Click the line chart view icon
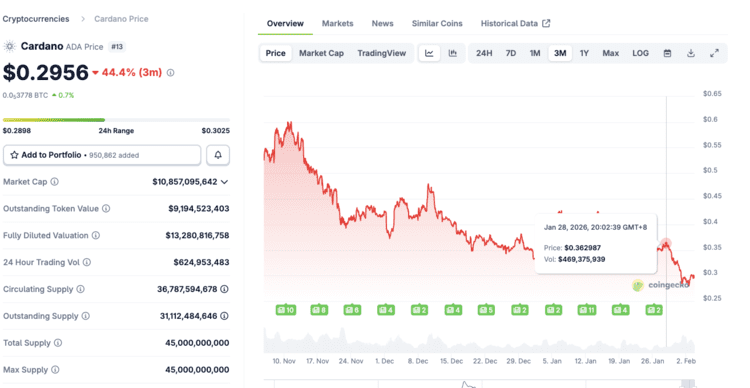The height and width of the screenshot is (388, 750). pos(429,53)
